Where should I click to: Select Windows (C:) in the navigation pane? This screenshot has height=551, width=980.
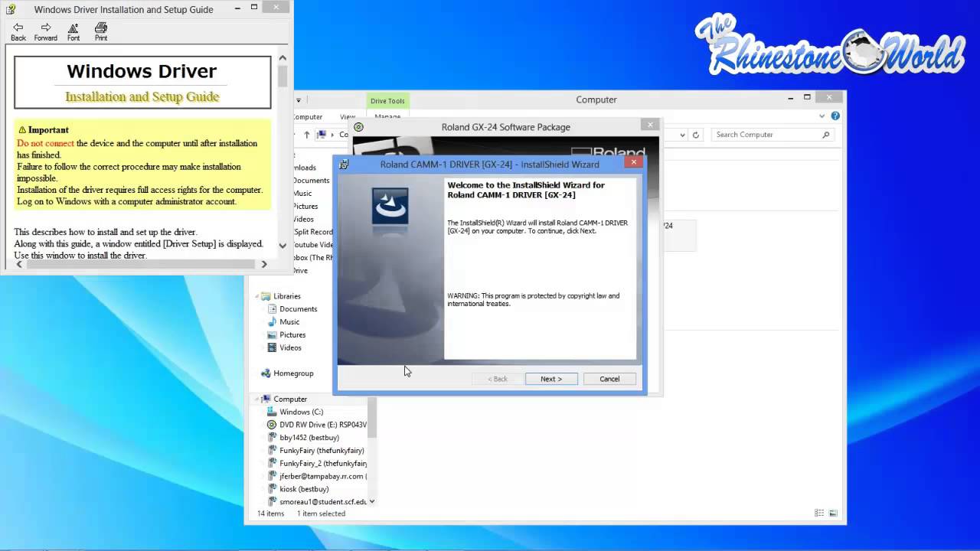coord(302,412)
